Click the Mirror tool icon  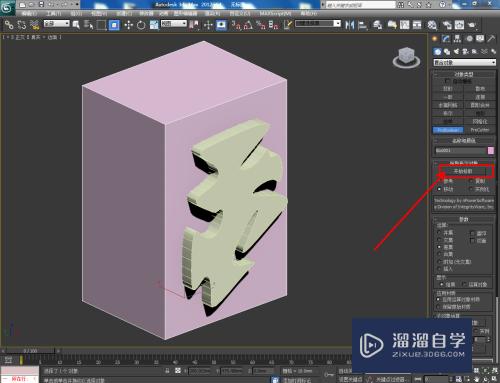349,25
